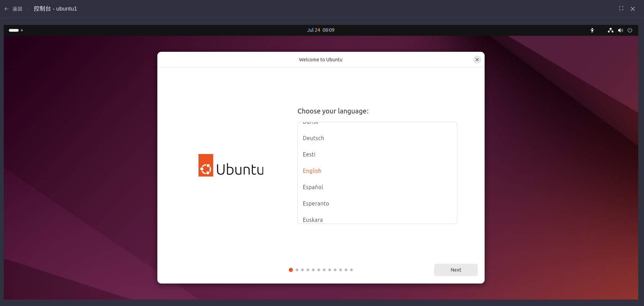
Task: Click the 返回 back link
Action: (x=17, y=9)
